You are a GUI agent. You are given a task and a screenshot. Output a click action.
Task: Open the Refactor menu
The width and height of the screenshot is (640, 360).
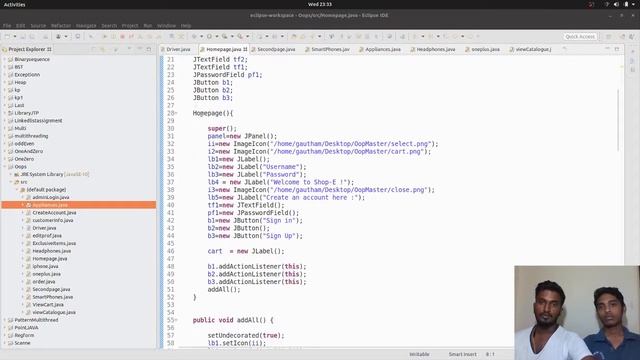(x=61, y=25)
